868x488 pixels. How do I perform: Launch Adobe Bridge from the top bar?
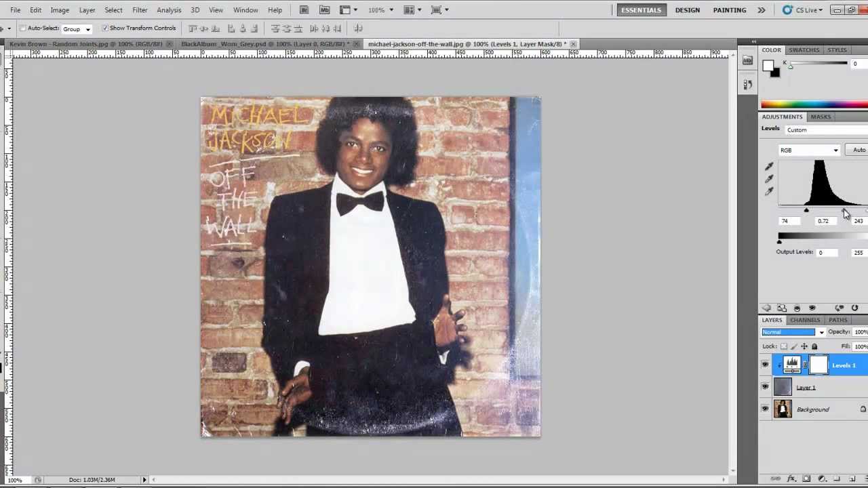tap(304, 9)
